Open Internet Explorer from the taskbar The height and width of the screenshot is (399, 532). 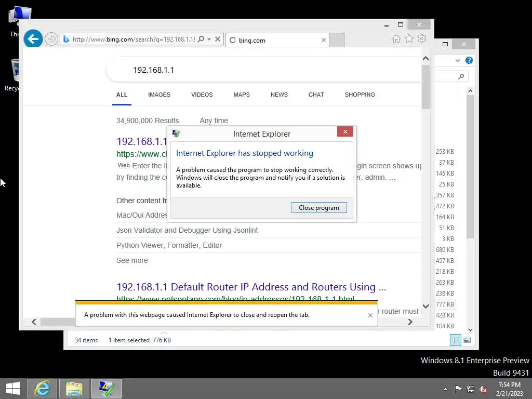click(x=42, y=389)
